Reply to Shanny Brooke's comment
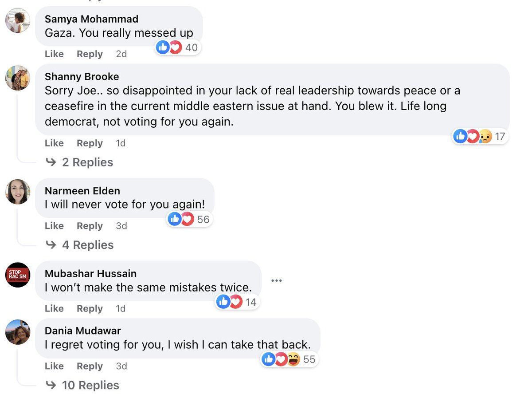 (90, 143)
